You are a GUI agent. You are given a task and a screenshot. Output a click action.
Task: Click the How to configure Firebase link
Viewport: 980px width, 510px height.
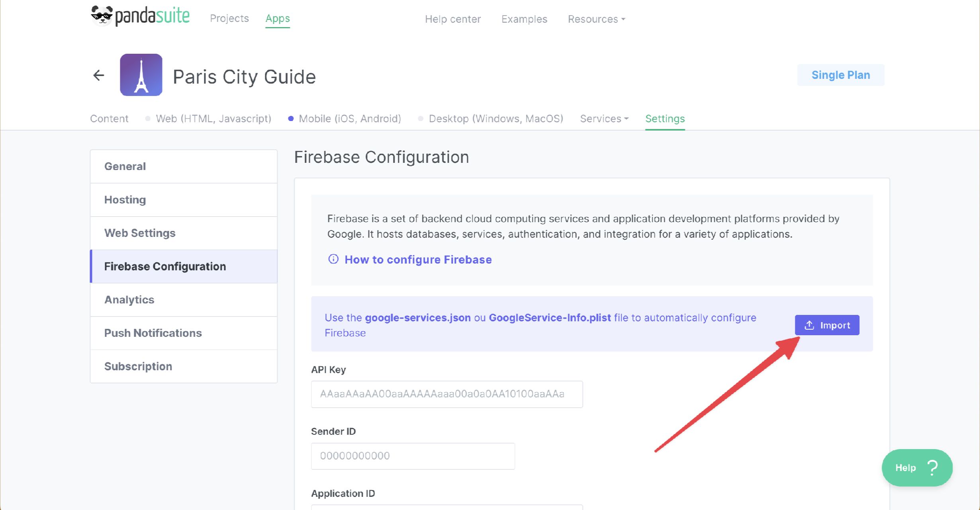point(418,259)
